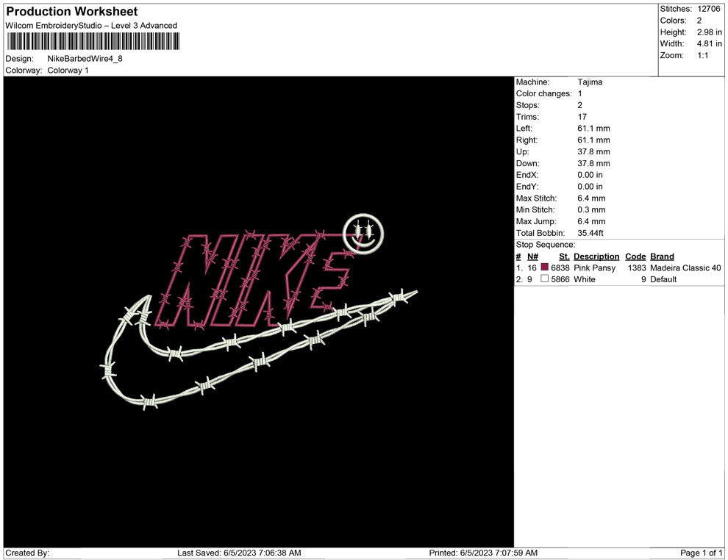Click the smiley face in the design
Image resolution: width=728 pixels, height=560 pixels.
363,234
